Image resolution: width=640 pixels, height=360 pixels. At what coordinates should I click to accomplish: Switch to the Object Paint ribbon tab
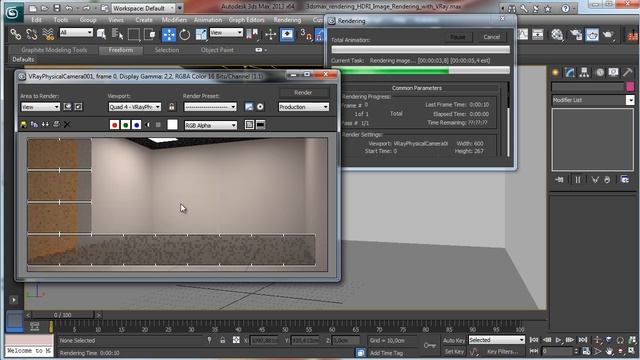point(217,50)
